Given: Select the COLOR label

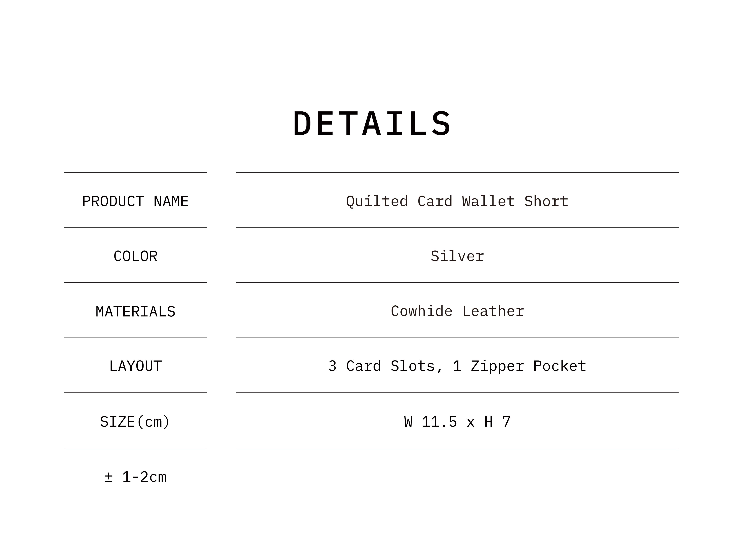Looking at the screenshot, I should tap(135, 256).
